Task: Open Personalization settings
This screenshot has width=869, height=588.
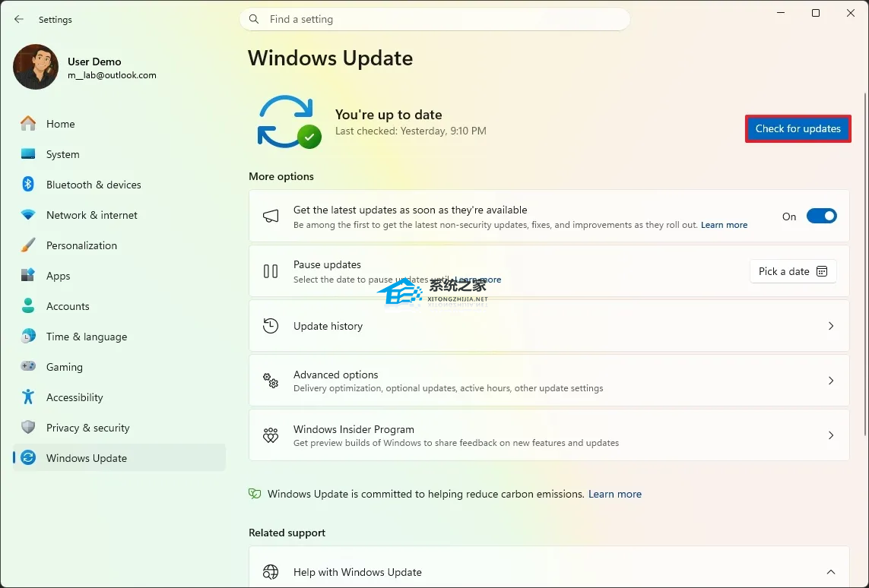Action: [119, 245]
